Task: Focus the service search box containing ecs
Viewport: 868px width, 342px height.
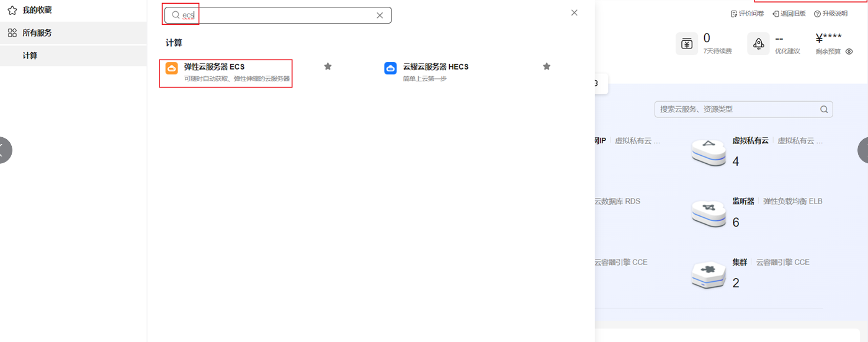Action: (x=277, y=16)
